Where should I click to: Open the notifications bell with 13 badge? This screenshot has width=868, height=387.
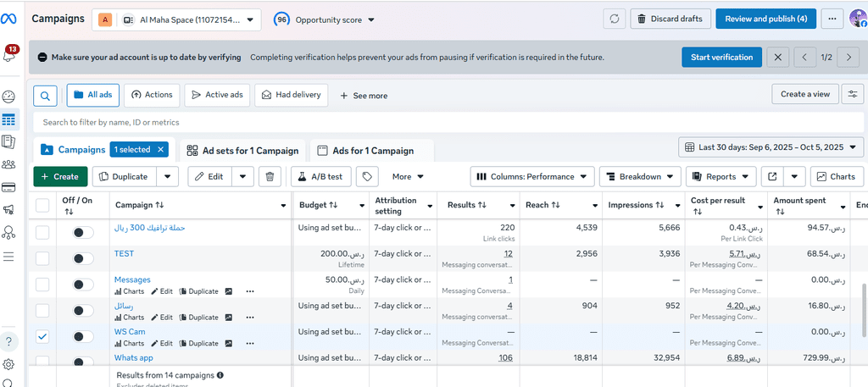click(9, 55)
